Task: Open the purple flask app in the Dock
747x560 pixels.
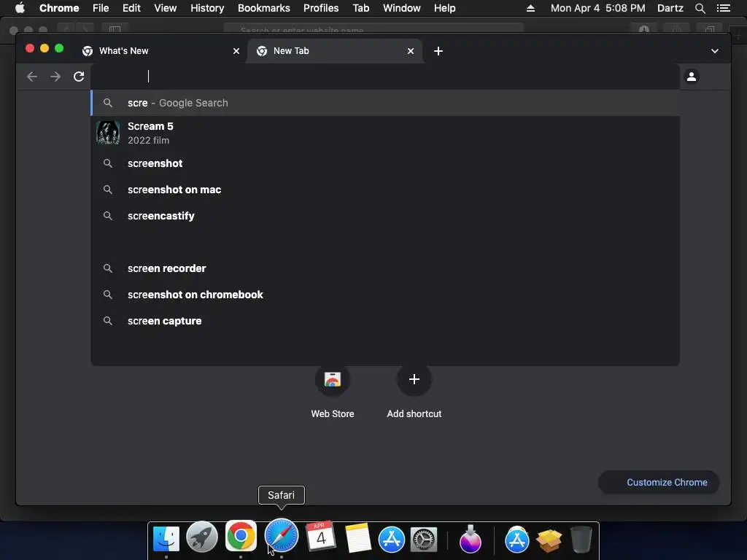Action: click(471, 539)
